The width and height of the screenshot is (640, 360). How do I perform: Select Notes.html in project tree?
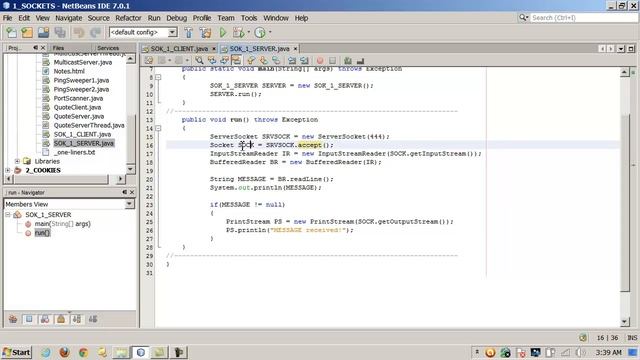click(69, 71)
